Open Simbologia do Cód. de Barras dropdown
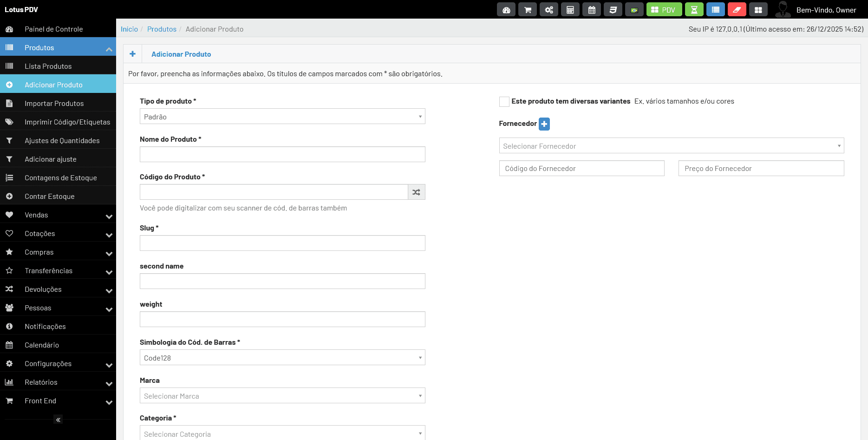 pos(282,358)
